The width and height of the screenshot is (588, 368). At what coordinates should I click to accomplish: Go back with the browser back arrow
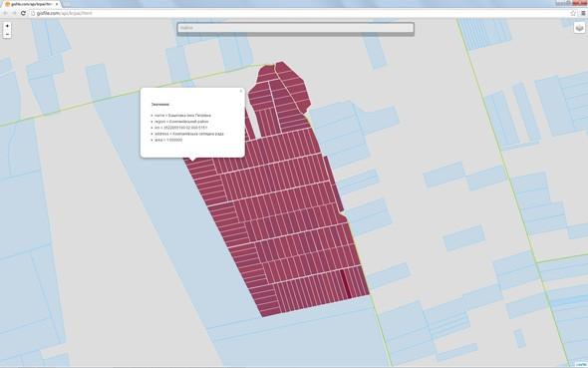coord(5,13)
